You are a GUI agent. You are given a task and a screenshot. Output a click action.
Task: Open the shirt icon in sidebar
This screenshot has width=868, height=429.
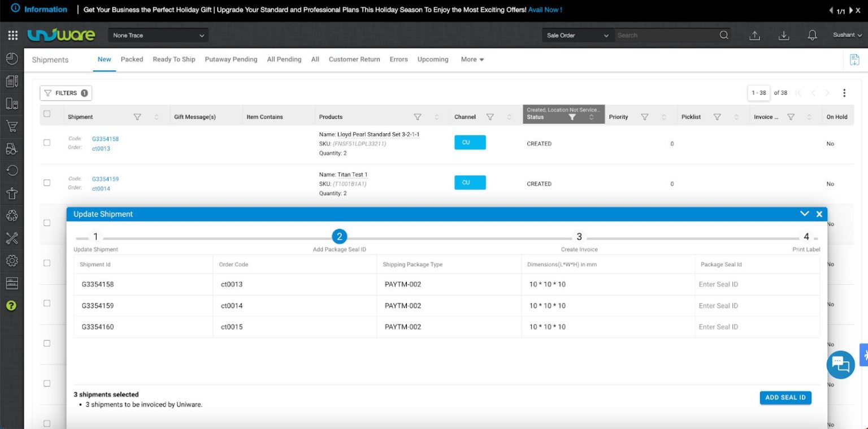coord(12,193)
